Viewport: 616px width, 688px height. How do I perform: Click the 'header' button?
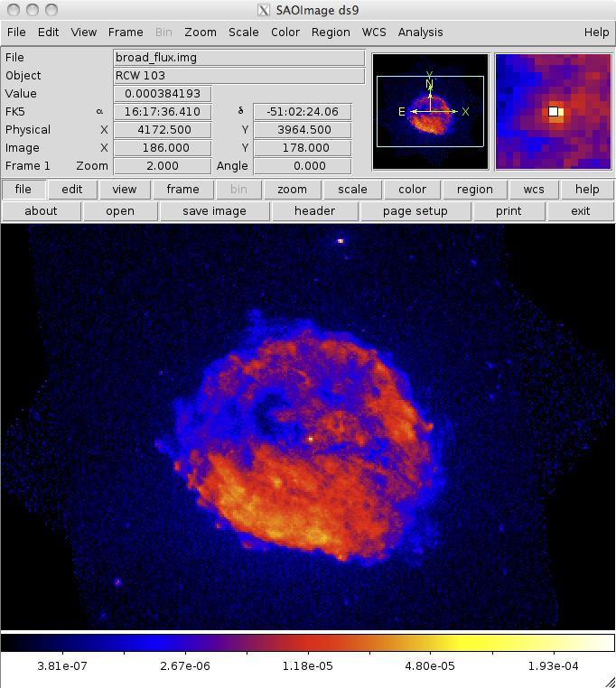click(x=314, y=211)
